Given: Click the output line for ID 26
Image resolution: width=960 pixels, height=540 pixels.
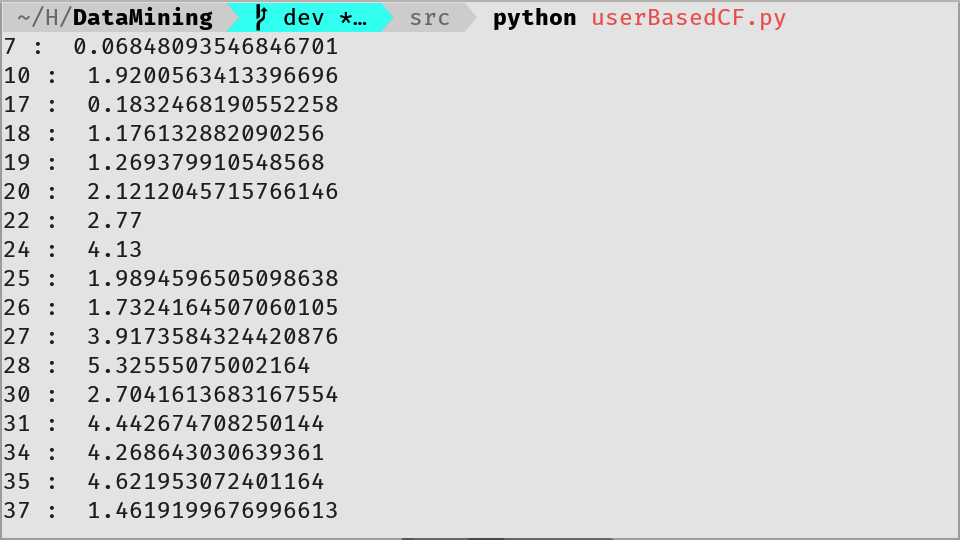Looking at the screenshot, I should [171, 308].
